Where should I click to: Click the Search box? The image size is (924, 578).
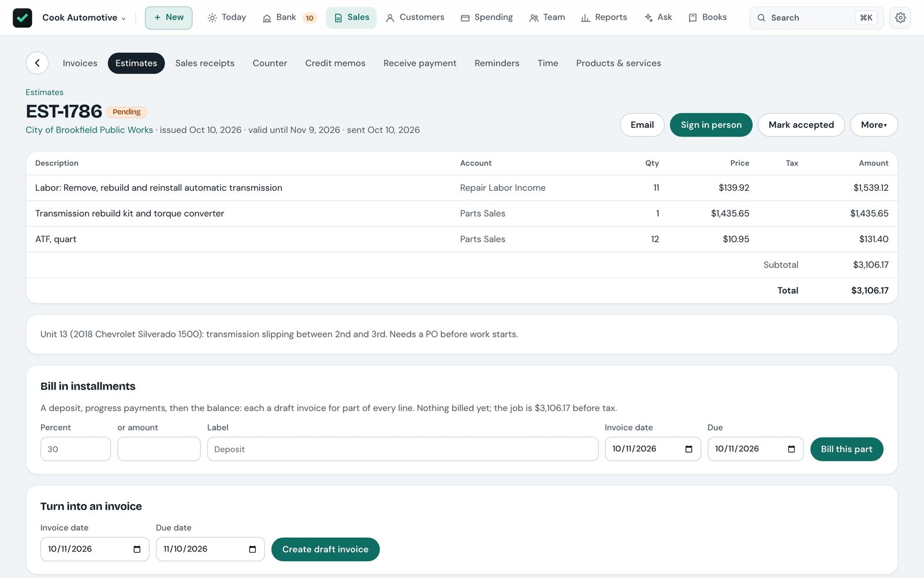coord(817,18)
